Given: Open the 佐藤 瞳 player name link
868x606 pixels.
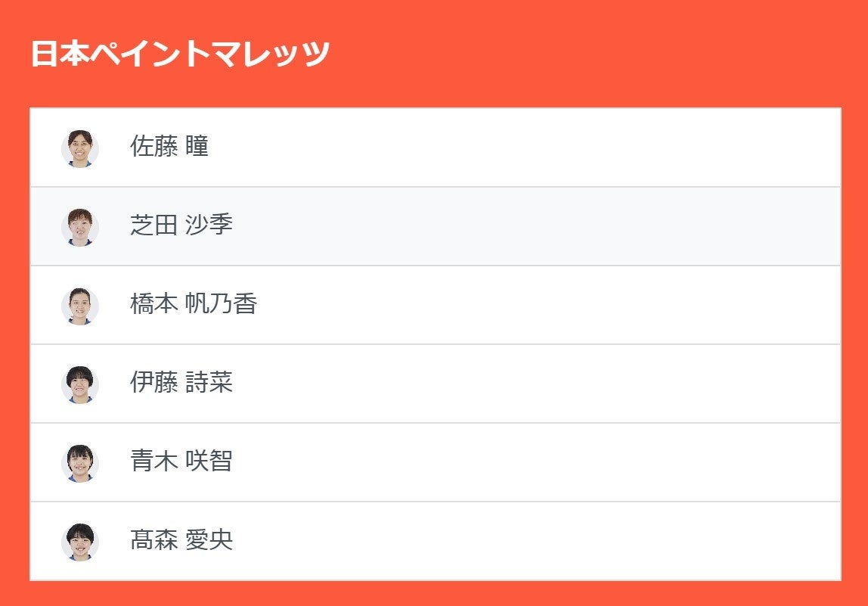Looking at the screenshot, I should (x=169, y=146).
